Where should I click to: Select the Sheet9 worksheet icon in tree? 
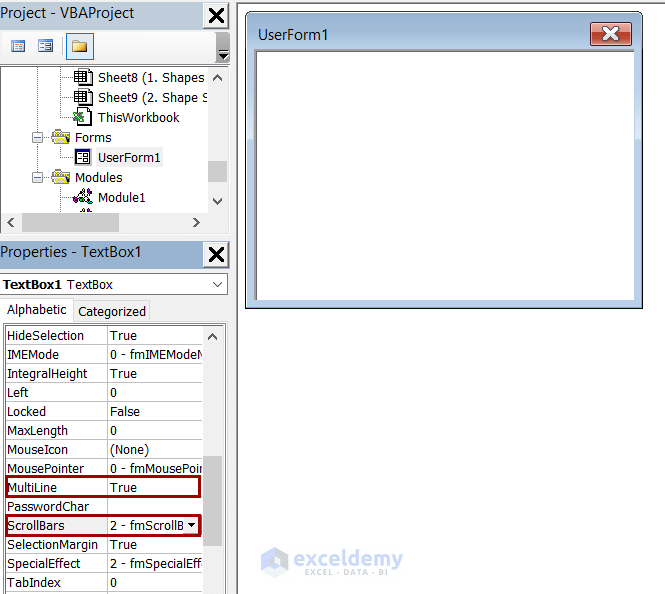click(x=83, y=97)
